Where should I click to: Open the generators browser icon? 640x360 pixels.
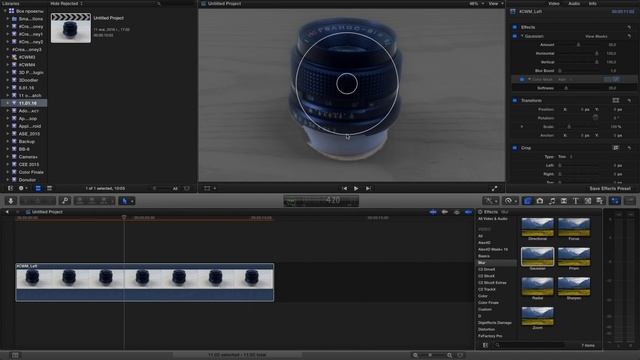click(588, 201)
